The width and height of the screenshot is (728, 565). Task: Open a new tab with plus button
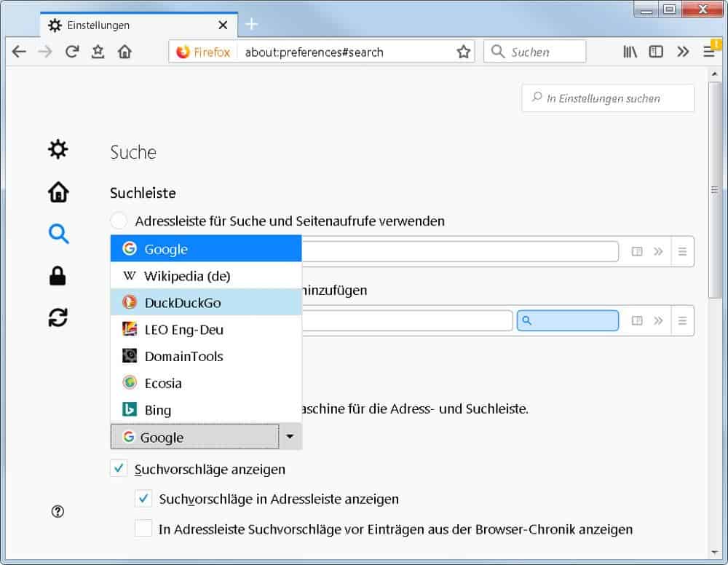pos(251,25)
